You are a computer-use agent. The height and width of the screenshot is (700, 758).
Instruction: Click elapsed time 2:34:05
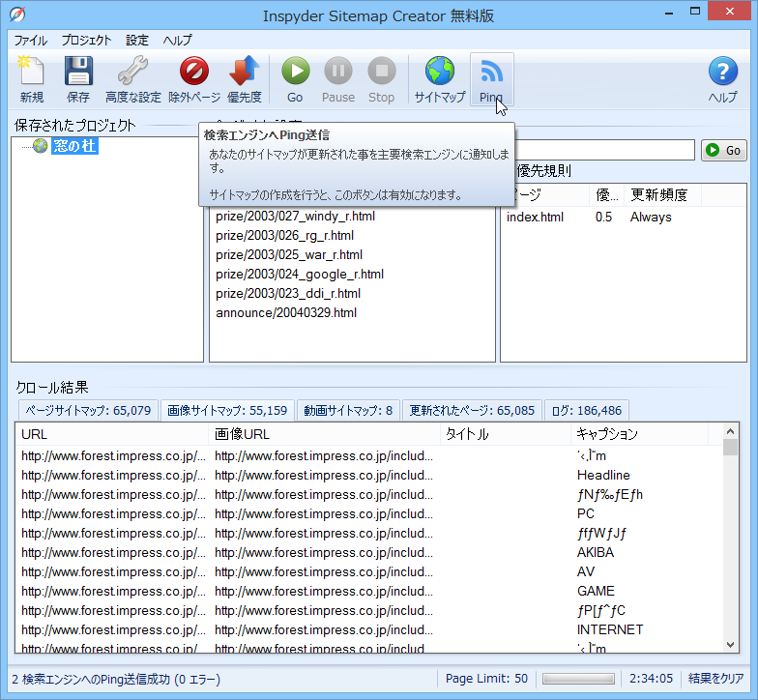(x=651, y=679)
